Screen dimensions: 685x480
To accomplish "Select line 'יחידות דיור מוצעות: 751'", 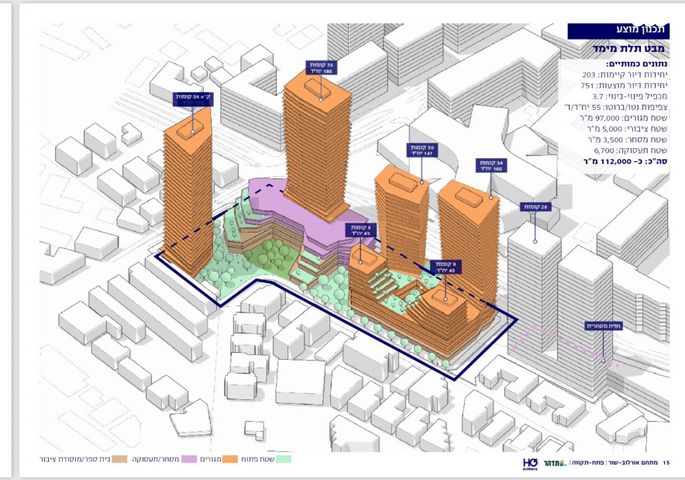I will pos(625,86).
